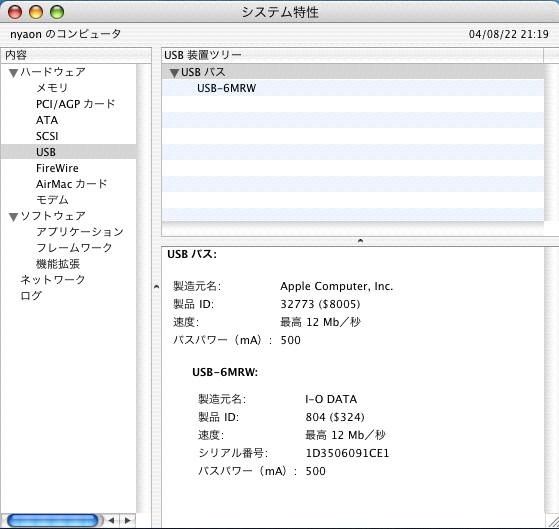Select ATA in the contents list

coord(47,120)
